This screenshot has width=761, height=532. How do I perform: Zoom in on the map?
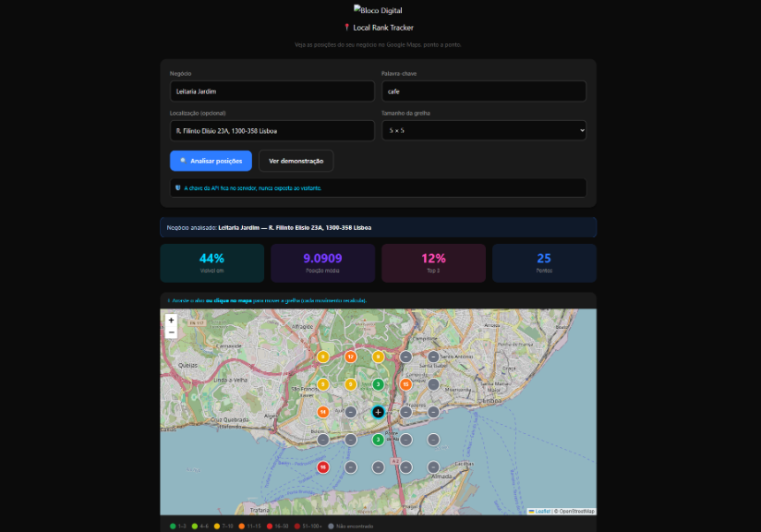click(x=171, y=320)
